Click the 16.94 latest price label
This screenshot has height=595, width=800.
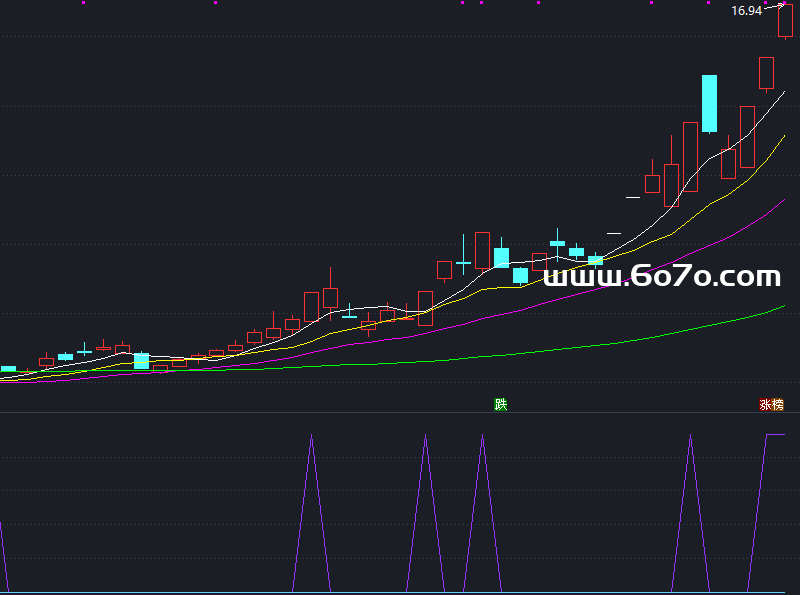(x=746, y=11)
